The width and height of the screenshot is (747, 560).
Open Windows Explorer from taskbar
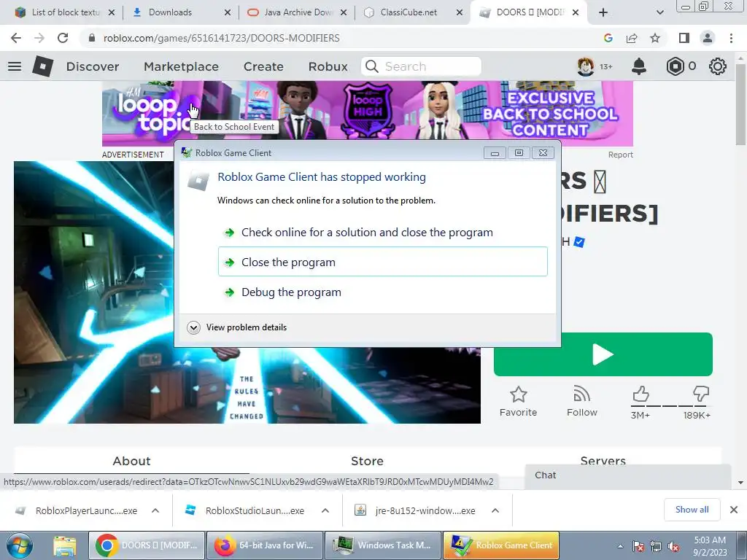(65, 545)
